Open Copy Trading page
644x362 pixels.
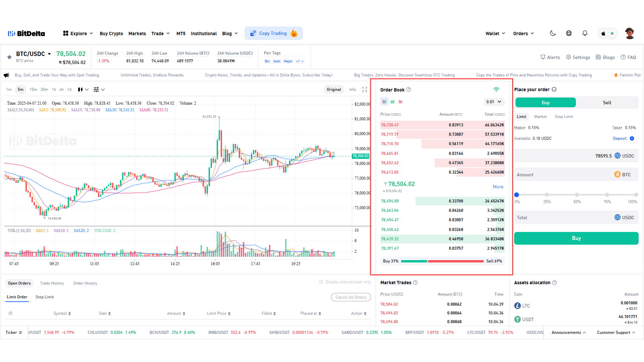274,33
